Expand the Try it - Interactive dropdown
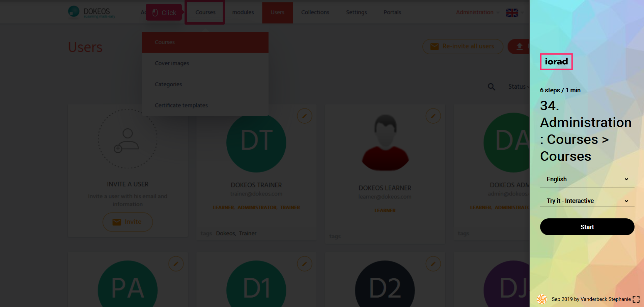Viewport: 644px width, 307px height. pyautogui.click(x=587, y=201)
